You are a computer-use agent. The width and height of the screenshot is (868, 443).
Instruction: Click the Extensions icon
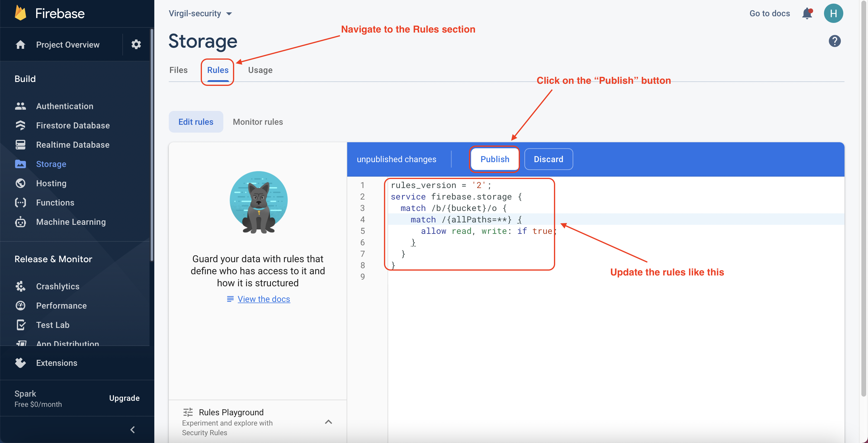[x=20, y=363]
